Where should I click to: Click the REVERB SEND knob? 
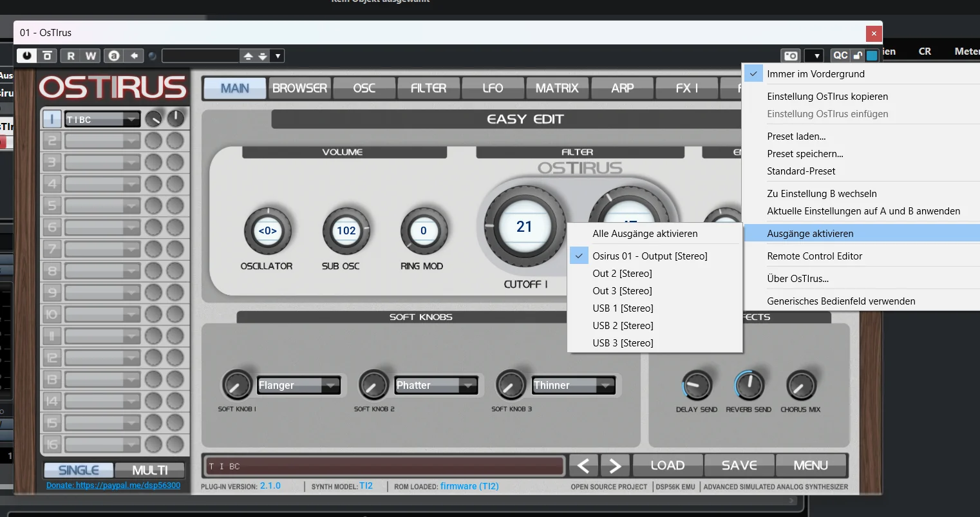pos(749,386)
